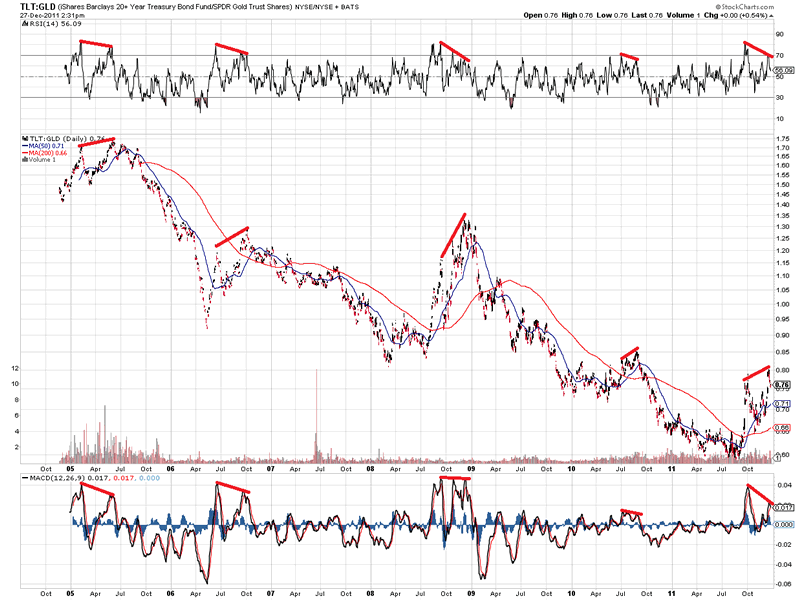Image resolution: width=797 pixels, height=600 pixels.
Task: Click the red line swatch beside MA(200)
Action: pos(25,153)
